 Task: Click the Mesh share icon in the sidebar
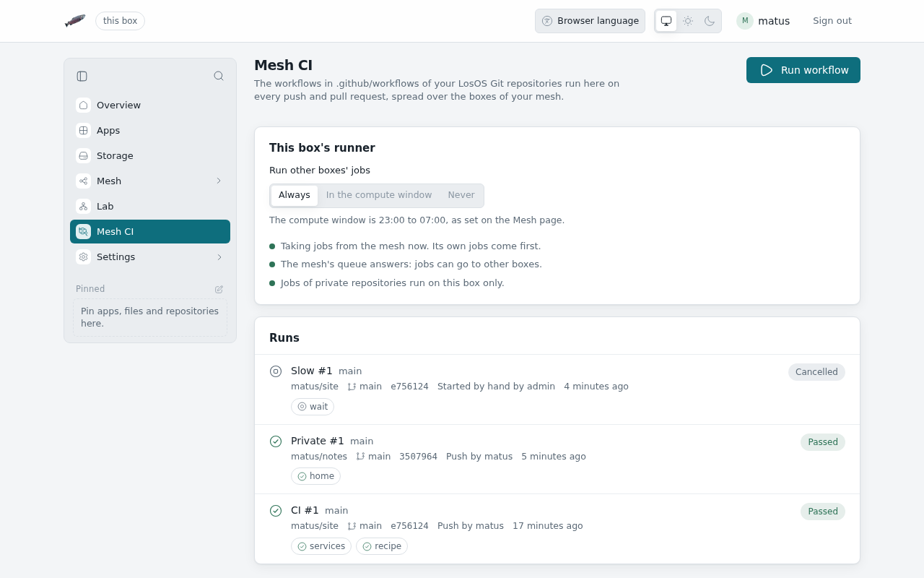click(x=83, y=181)
